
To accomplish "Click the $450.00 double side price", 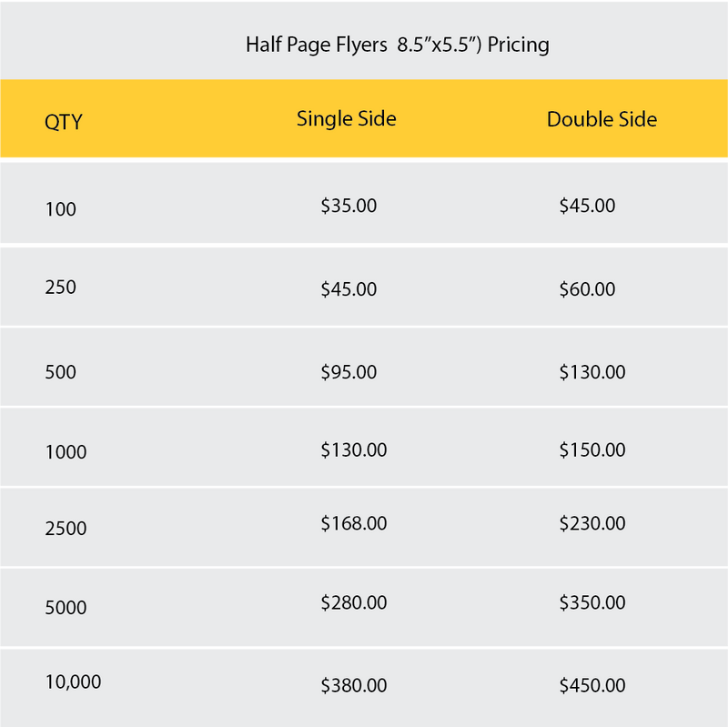I will coord(592,686).
